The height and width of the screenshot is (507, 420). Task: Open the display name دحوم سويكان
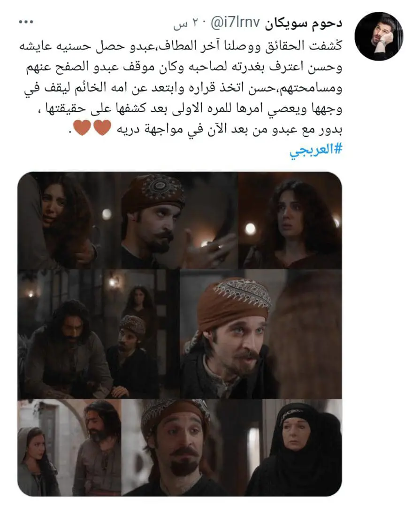(303, 23)
